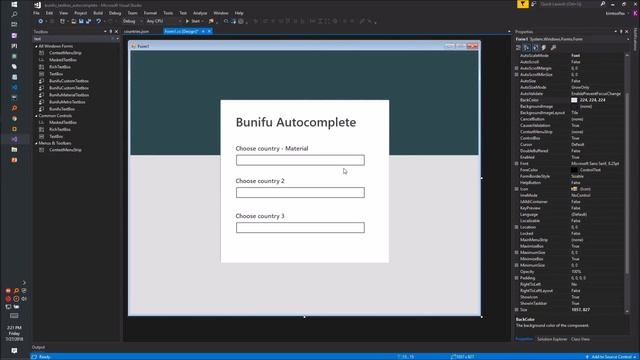Click the Property Pages wrench icon
Screen dimensions: 640x360
click(553, 48)
